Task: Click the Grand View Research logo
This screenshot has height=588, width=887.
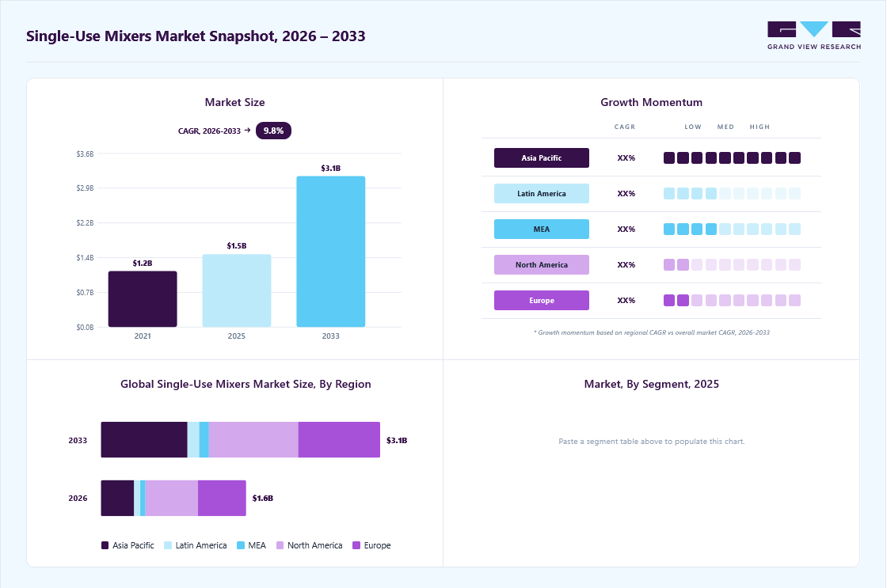Action: pos(814,36)
